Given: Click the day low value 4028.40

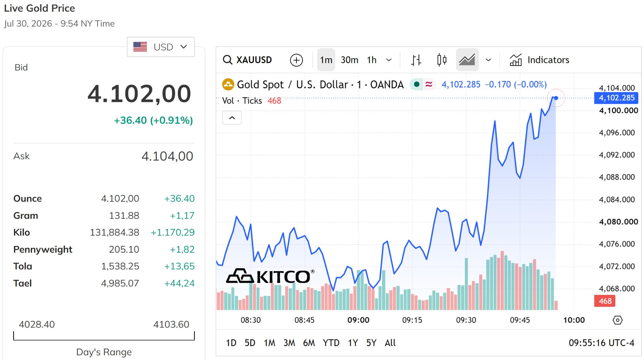Looking at the screenshot, I should pyautogui.click(x=37, y=324).
